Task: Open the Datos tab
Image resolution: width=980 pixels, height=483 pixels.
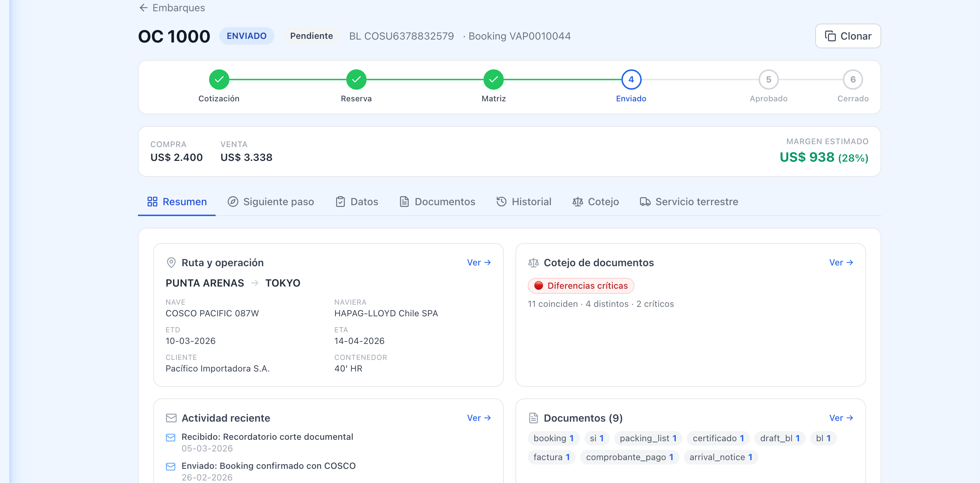Action: [x=357, y=202]
